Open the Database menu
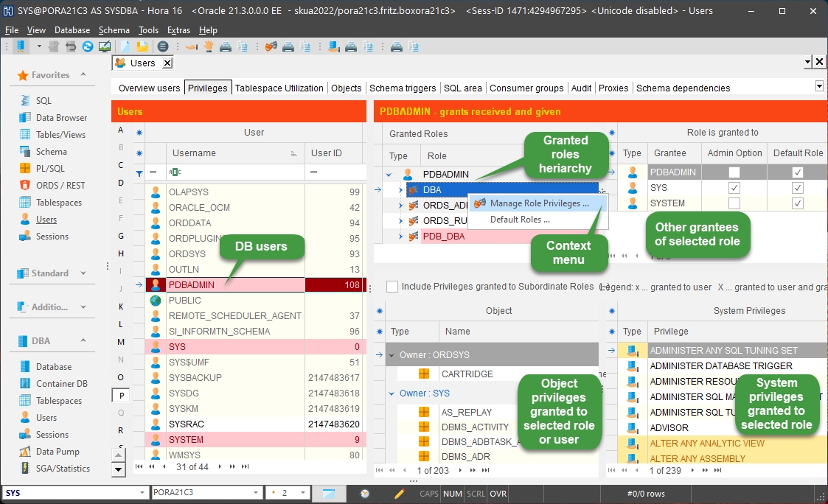828x504 pixels. point(72,30)
